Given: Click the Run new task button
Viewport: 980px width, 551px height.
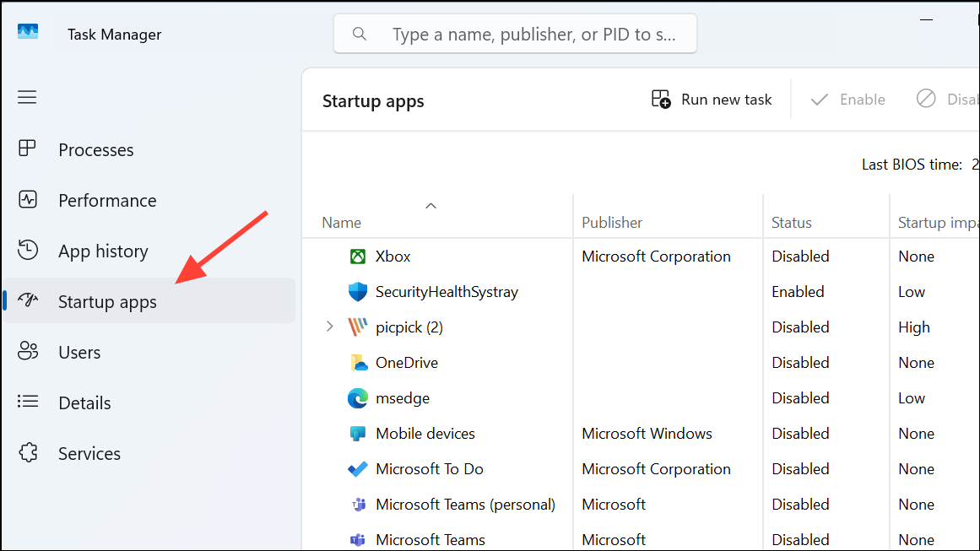Looking at the screenshot, I should coord(712,100).
